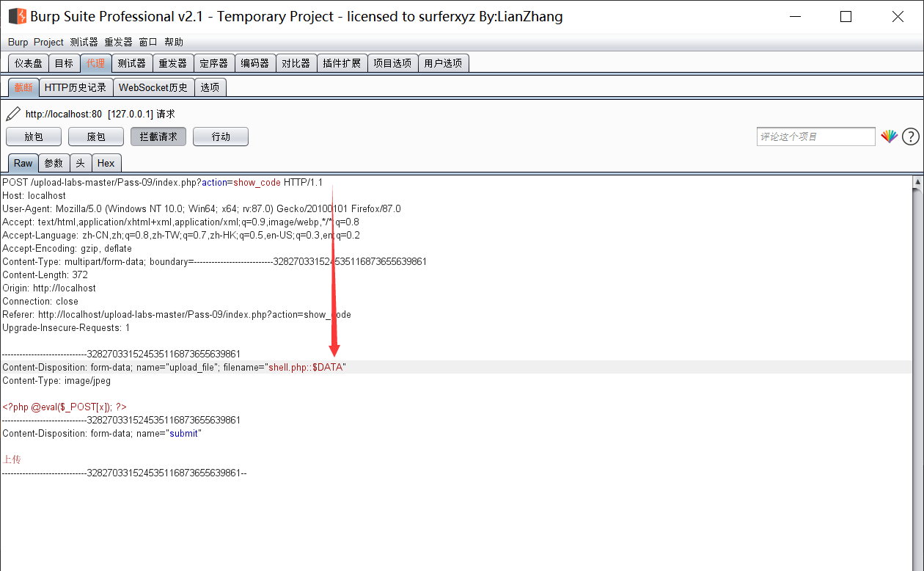This screenshot has height=571, width=924.
Task: Switch to the 重发器 main tab
Action: tap(173, 63)
